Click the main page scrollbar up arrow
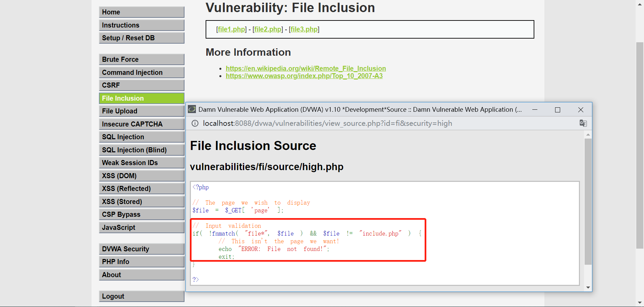The image size is (644, 307). point(640,4)
